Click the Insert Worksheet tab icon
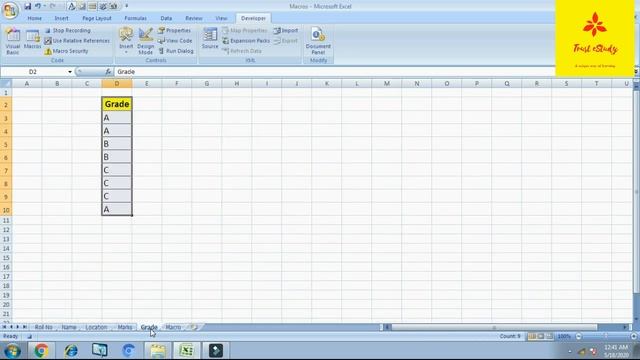Screen dimensions: 640x360 tap(194, 327)
